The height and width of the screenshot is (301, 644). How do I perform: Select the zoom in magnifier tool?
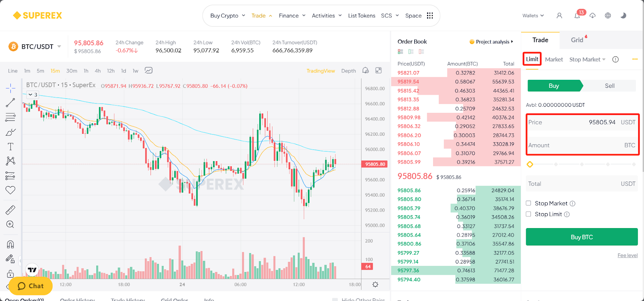10,224
